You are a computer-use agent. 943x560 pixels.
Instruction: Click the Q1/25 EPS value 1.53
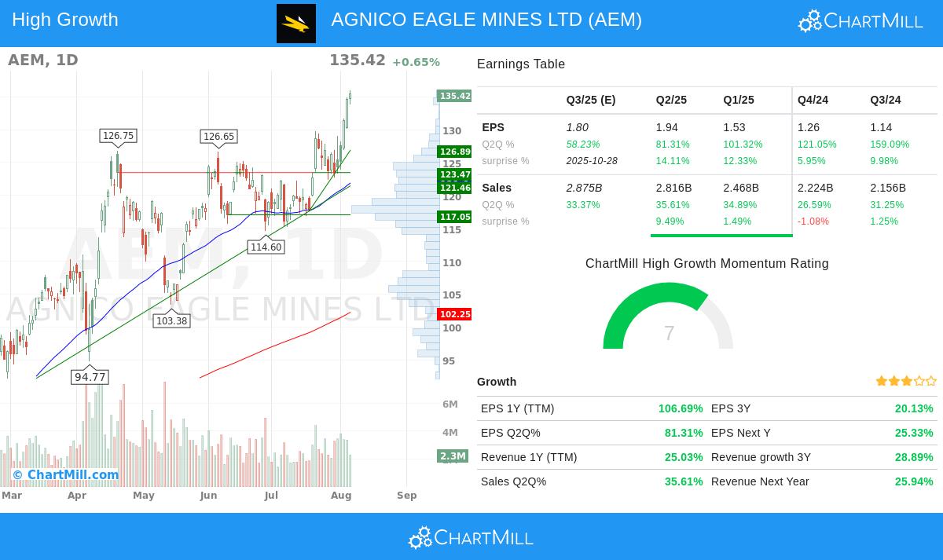coord(735,127)
